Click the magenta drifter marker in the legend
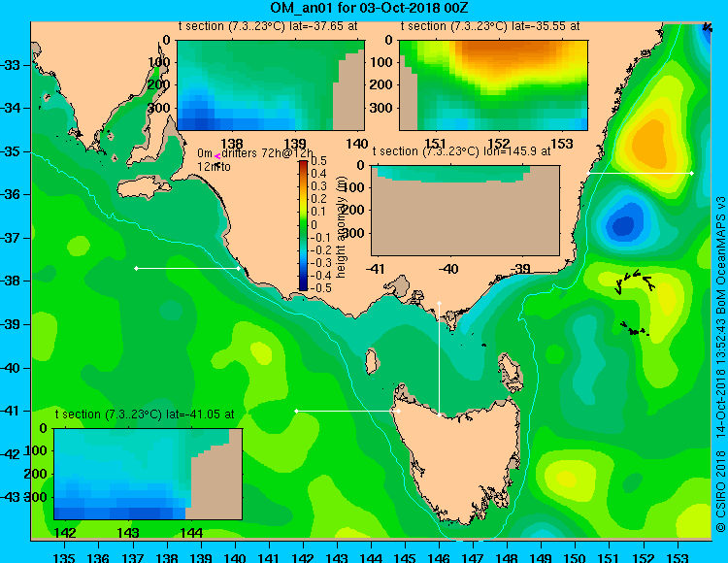The image size is (728, 563). (217, 157)
